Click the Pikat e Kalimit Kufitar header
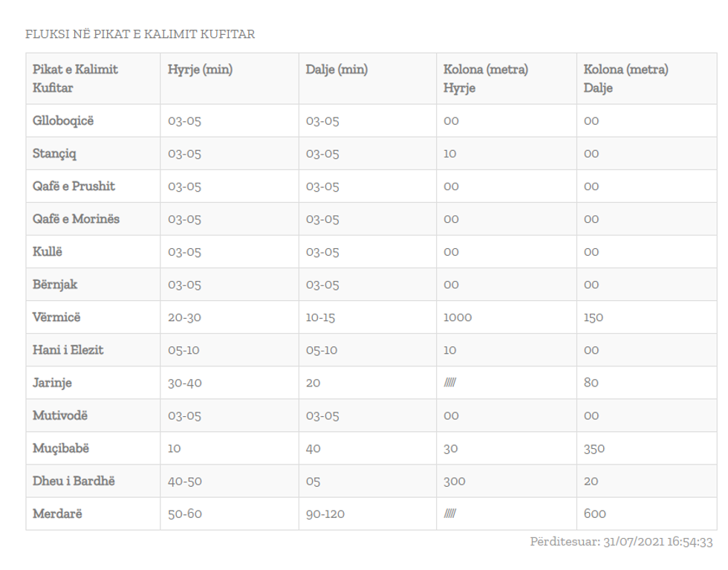Image resolution: width=728 pixels, height=570 pixels. pos(75,78)
